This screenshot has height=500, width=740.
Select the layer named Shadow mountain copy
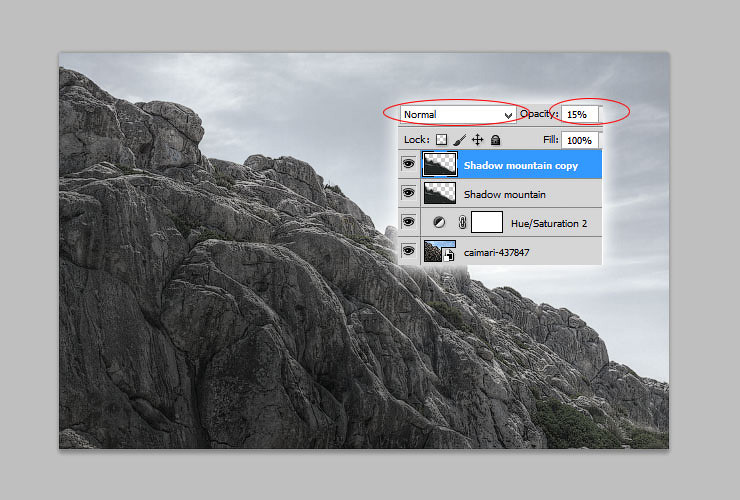[x=521, y=165]
